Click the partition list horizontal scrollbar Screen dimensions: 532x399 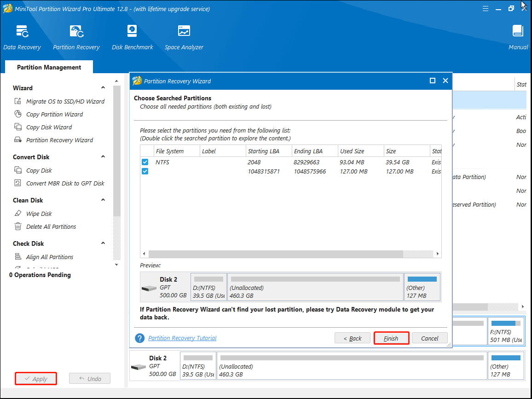[x=276, y=254]
